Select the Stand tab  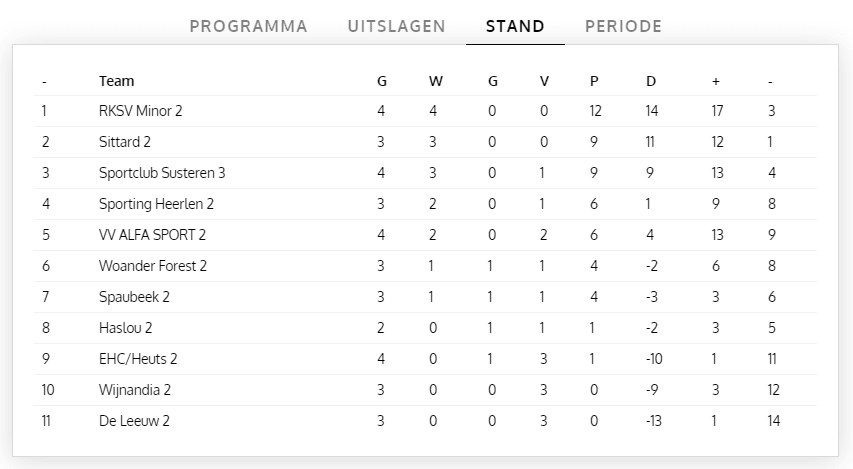point(515,26)
